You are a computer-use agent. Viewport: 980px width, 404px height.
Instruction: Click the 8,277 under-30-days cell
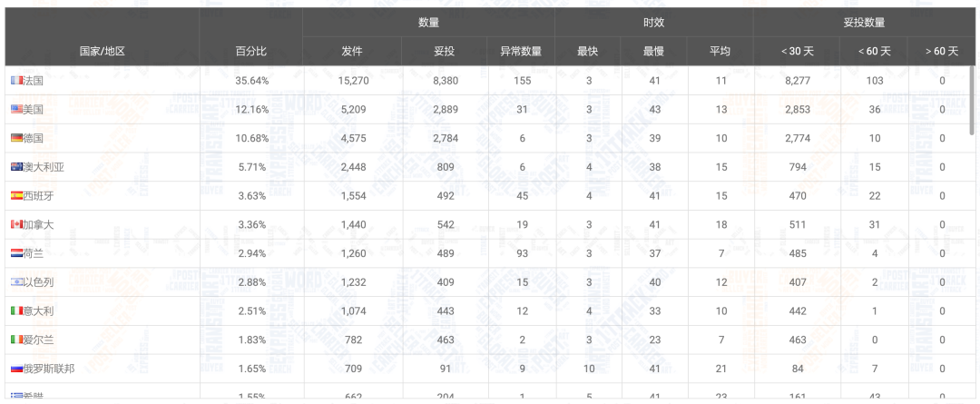point(798,81)
